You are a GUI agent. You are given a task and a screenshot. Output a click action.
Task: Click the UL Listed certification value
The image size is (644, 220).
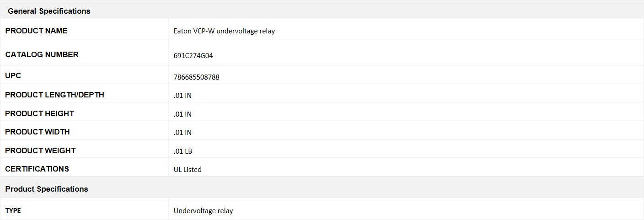(x=188, y=170)
